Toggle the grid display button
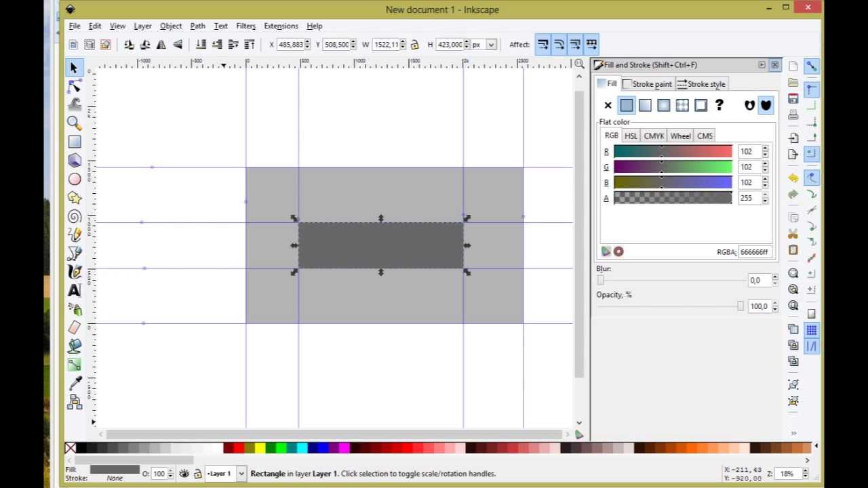868x488 pixels. pyautogui.click(x=812, y=330)
